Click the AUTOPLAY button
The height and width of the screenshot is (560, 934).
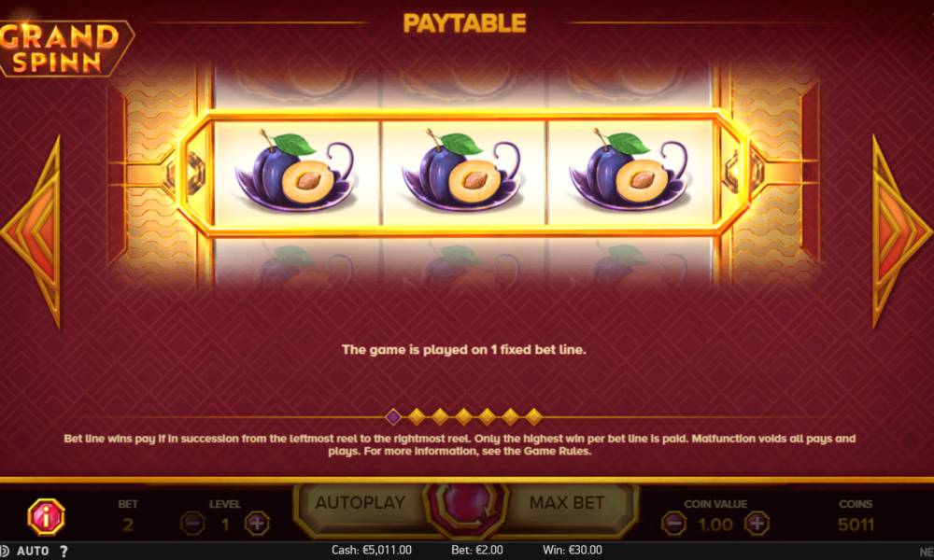click(x=361, y=503)
